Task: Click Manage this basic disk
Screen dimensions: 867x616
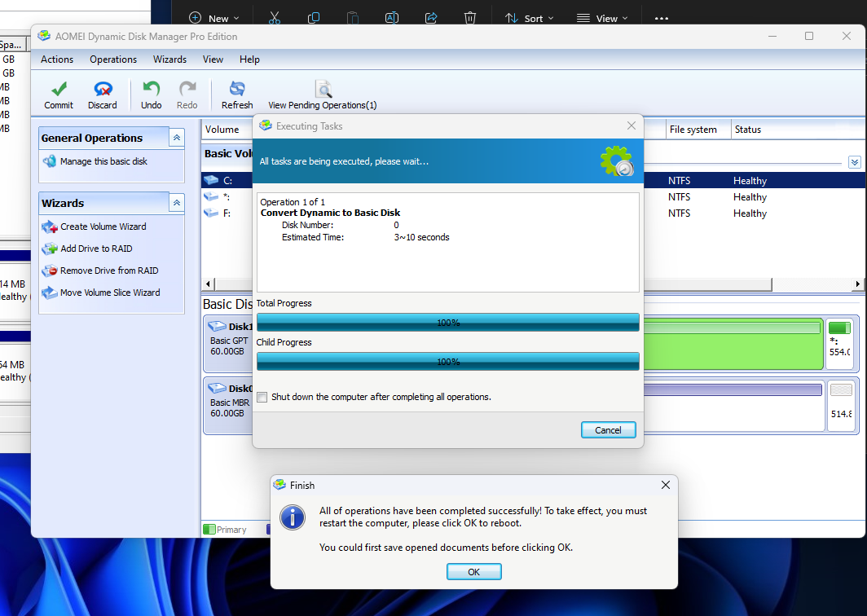Action: tap(103, 161)
